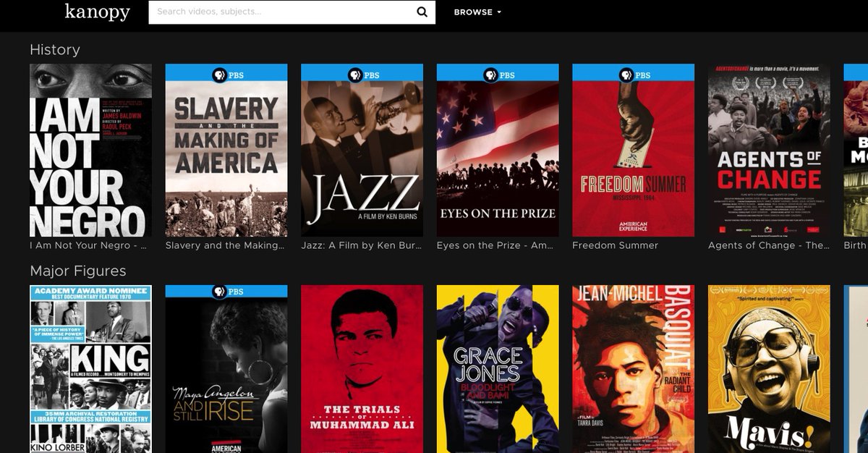Open Jean-Michel Basquiat Radiant Child poster
The height and width of the screenshot is (453, 868).
(x=633, y=369)
